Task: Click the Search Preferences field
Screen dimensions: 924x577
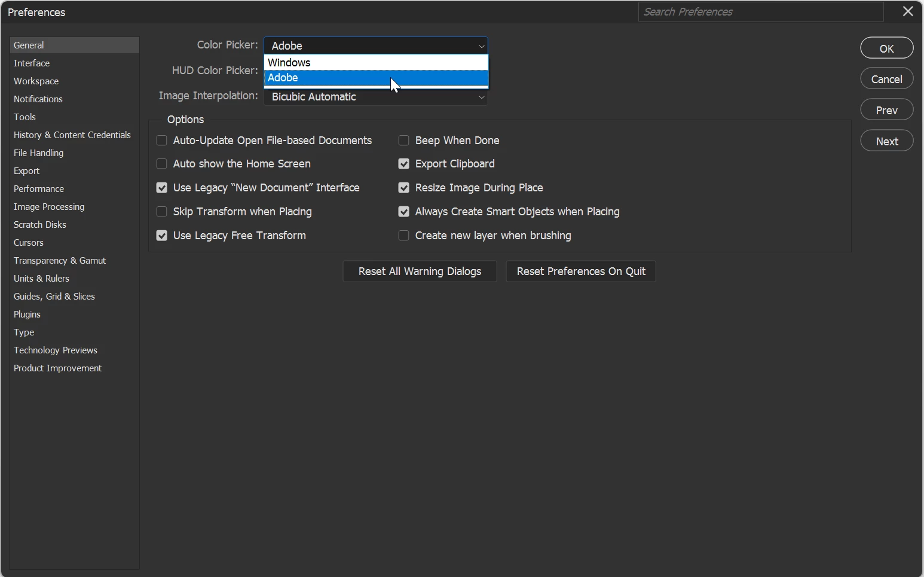Action: point(761,12)
